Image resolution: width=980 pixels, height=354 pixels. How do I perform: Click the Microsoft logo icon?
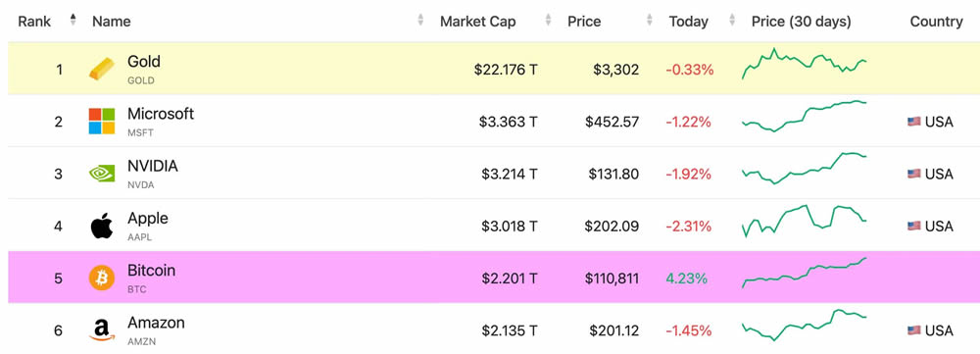tap(101, 122)
